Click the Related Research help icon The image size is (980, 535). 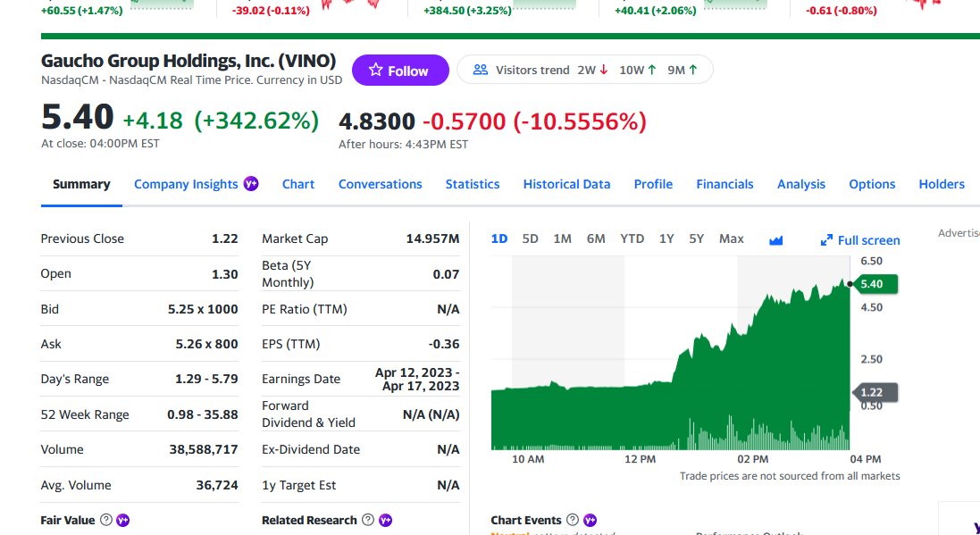coord(368,520)
